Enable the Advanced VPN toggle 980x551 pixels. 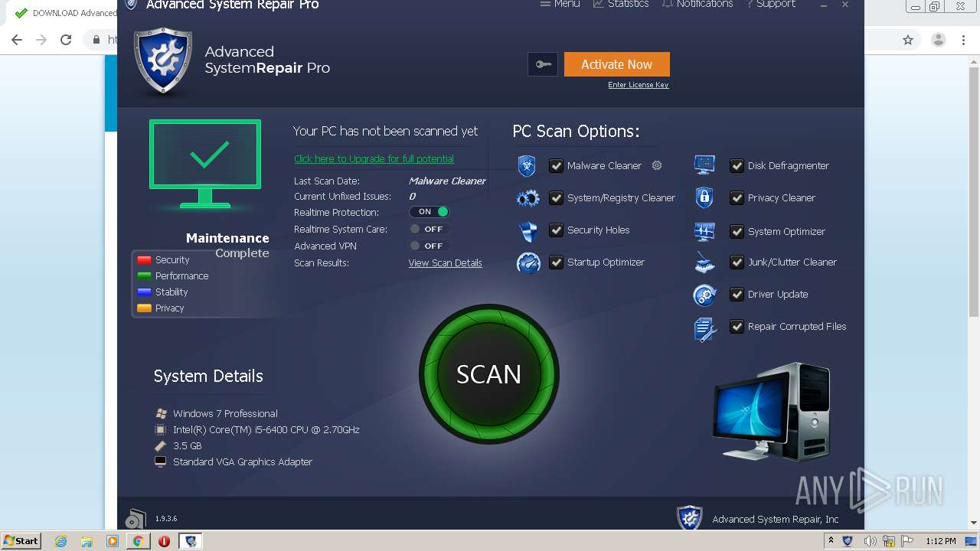tap(429, 246)
